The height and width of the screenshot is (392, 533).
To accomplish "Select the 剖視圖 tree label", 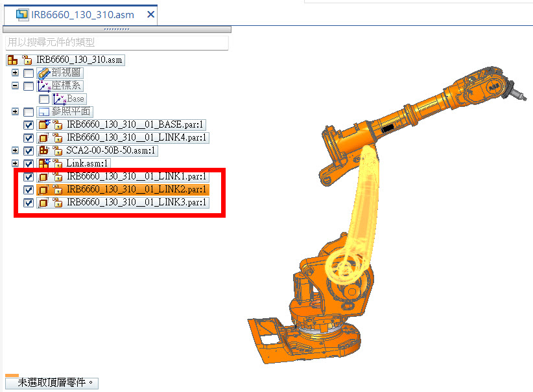I will pyautogui.click(x=66, y=73).
